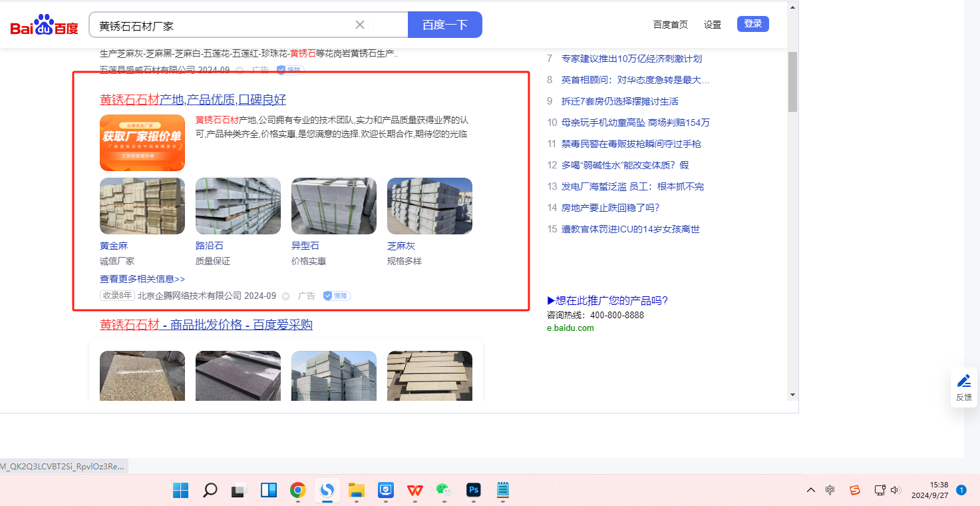
Task: Open hot topic 多喝"弱碱性水"能改变体质？假
Action: click(x=625, y=165)
